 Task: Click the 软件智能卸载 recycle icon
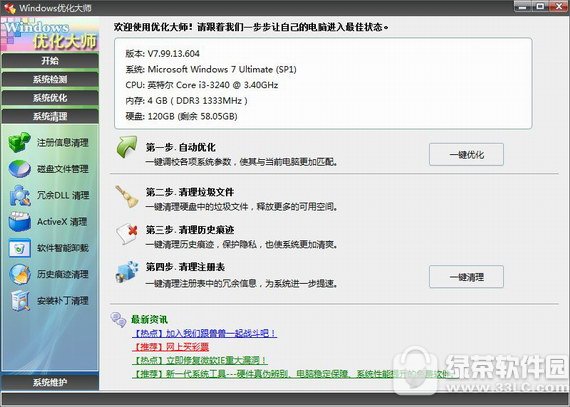(x=20, y=248)
